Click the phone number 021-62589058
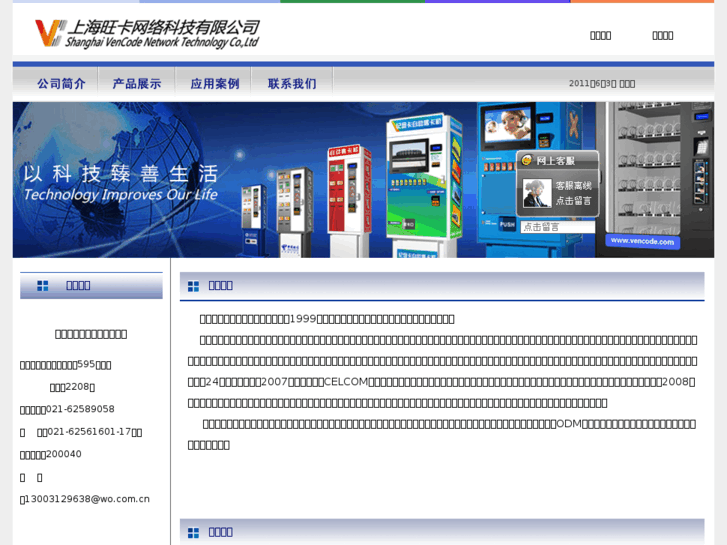This screenshot has height=545, width=727. click(x=80, y=409)
